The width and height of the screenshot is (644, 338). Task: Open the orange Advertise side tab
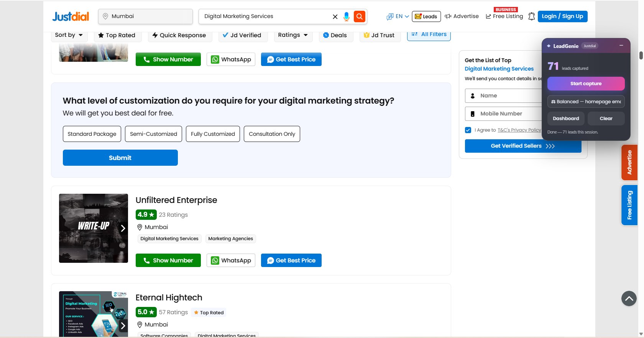(x=629, y=163)
